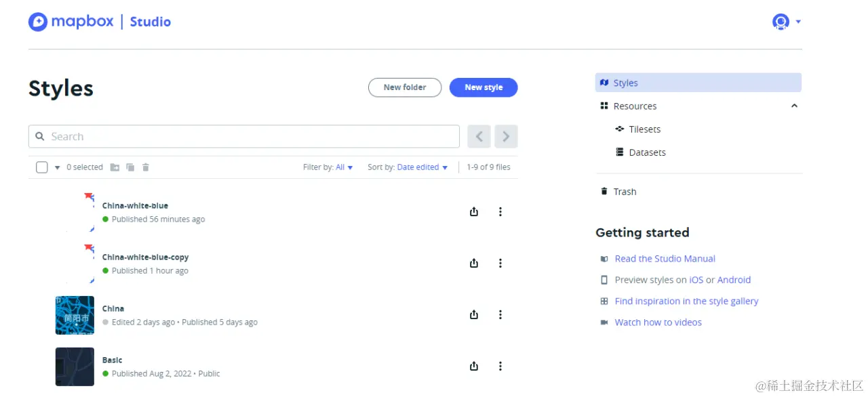Focus the Search styles field
The width and height of the screenshot is (868, 397).
(244, 136)
